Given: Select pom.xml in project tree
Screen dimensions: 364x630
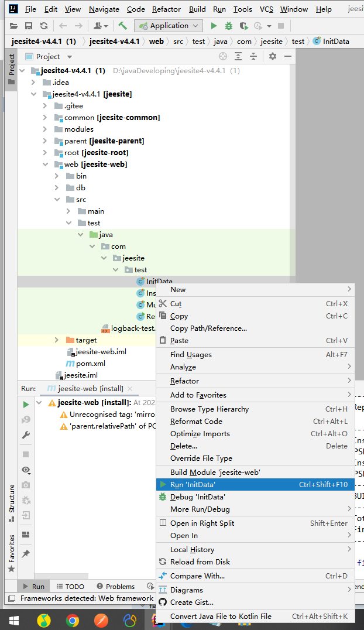Looking at the screenshot, I should pos(85,363).
